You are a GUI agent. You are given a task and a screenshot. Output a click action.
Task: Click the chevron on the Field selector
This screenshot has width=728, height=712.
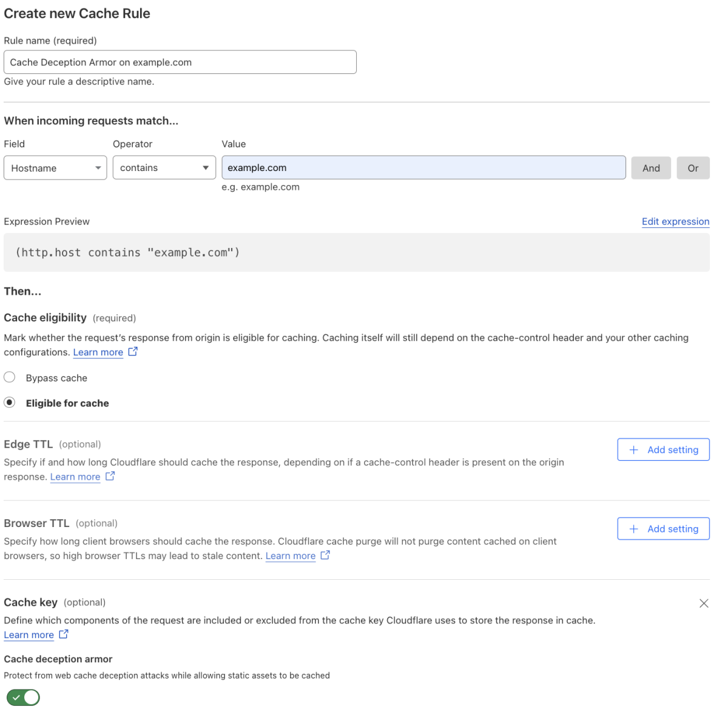[x=98, y=167]
